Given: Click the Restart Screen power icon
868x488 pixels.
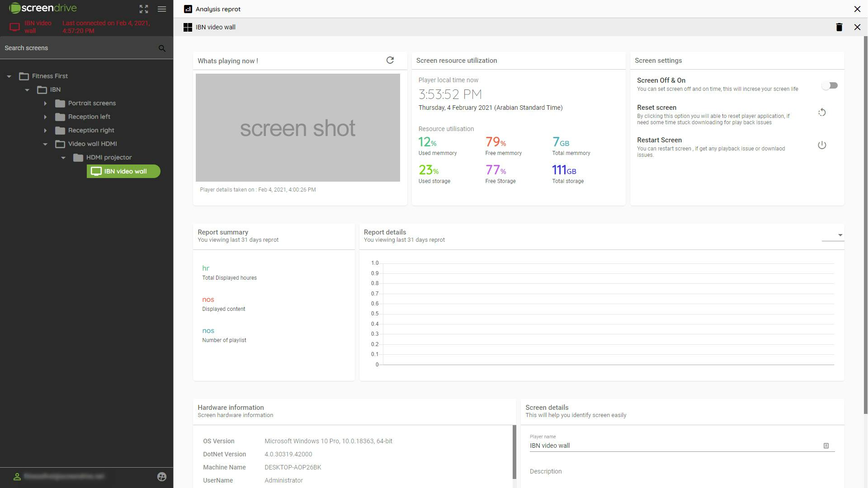Looking at the screenshot, I should (822, 145).
